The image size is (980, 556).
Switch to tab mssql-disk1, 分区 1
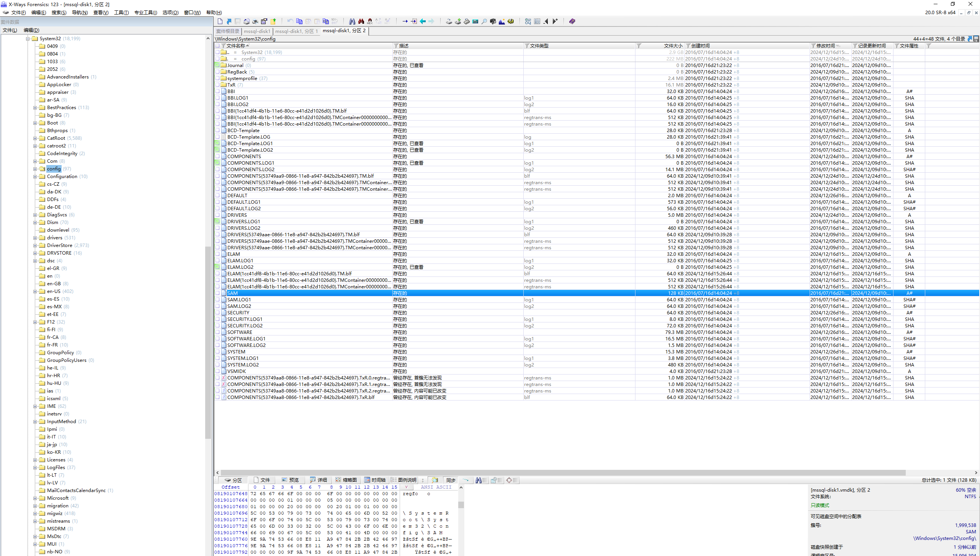coord(296,31)
